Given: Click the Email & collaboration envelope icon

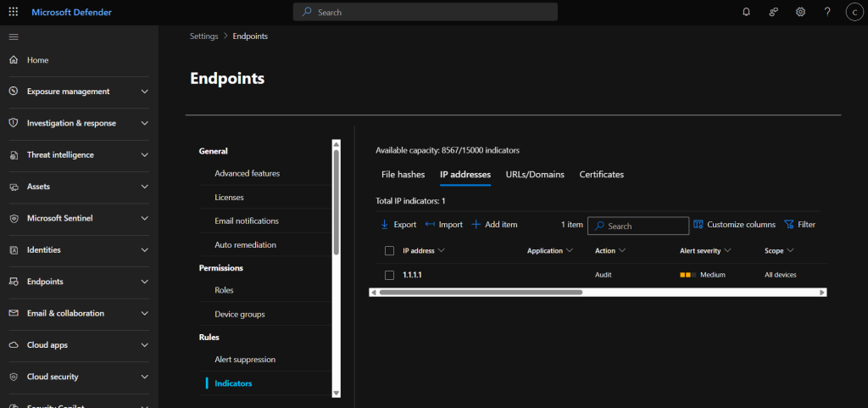Looking at the screenshot, I should pos(14,313).
